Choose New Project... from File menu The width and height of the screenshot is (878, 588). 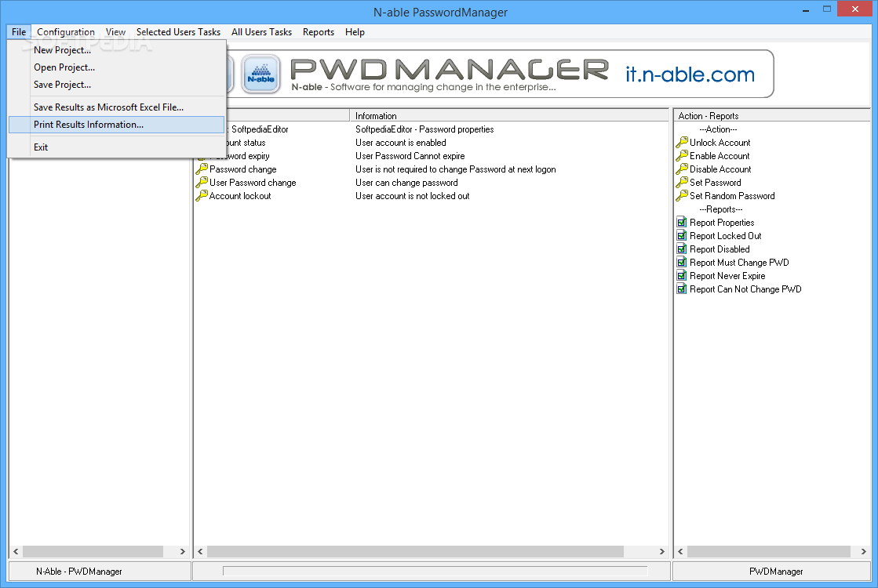click(x=116, y=50)
